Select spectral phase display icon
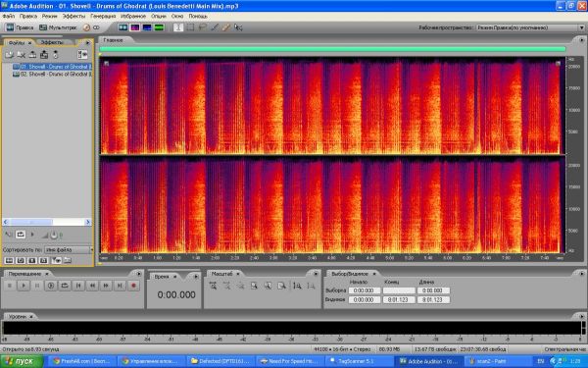 (x=159, y=27)
